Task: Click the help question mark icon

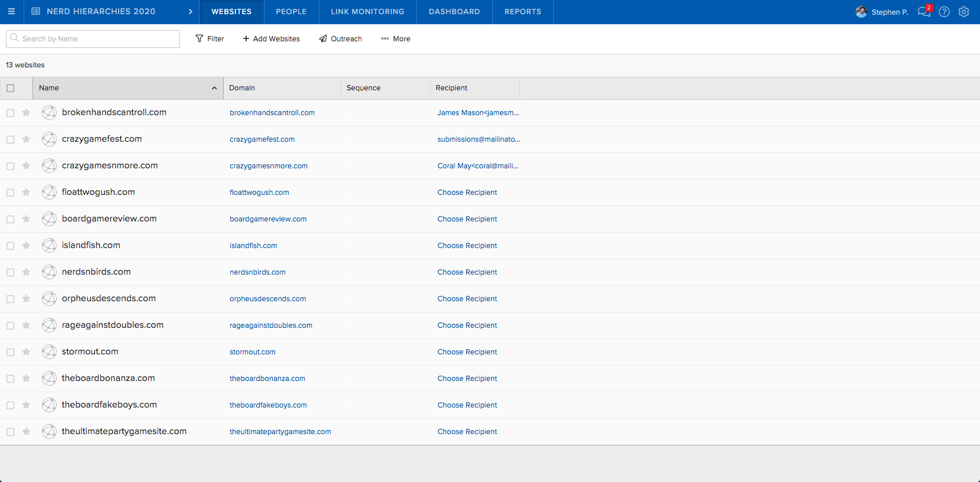Action: coord(944,12)
